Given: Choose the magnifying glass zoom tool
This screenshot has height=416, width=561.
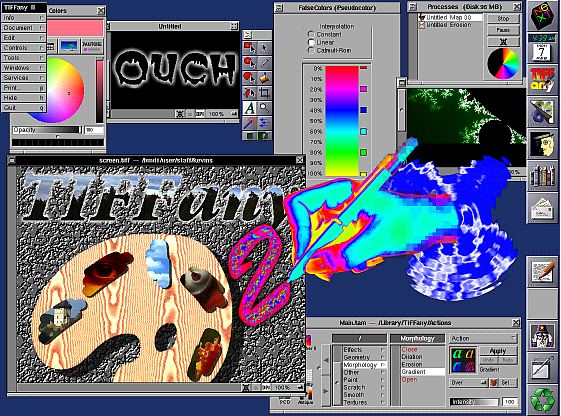Looking at the screenshot, I should tap(264, 108).
